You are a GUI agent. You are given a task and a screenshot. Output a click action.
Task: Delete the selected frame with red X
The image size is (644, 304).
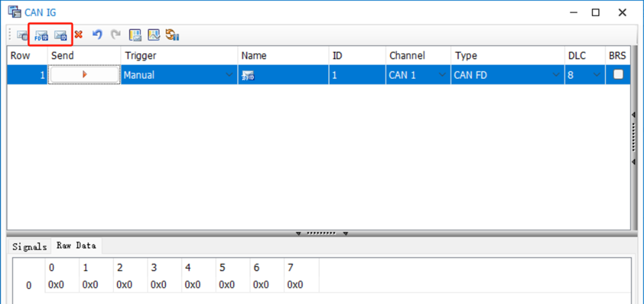point(79,34)
